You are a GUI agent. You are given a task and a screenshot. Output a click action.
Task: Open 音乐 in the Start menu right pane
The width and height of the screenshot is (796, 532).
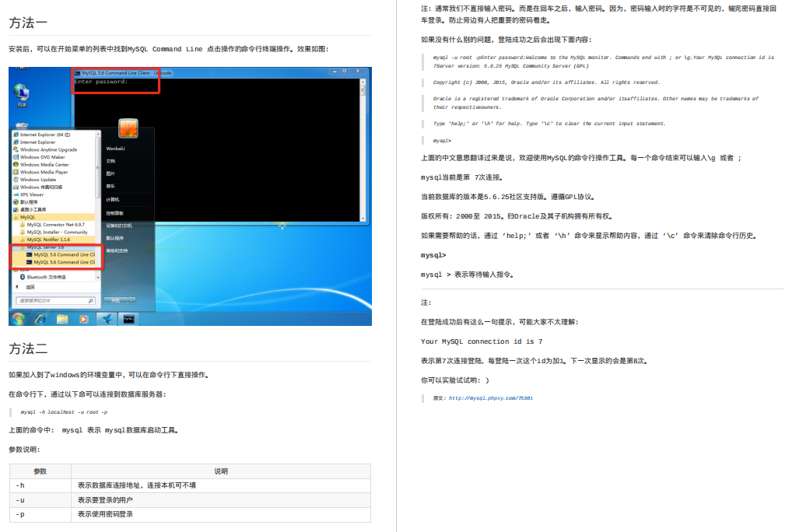(x=110, y=187)
